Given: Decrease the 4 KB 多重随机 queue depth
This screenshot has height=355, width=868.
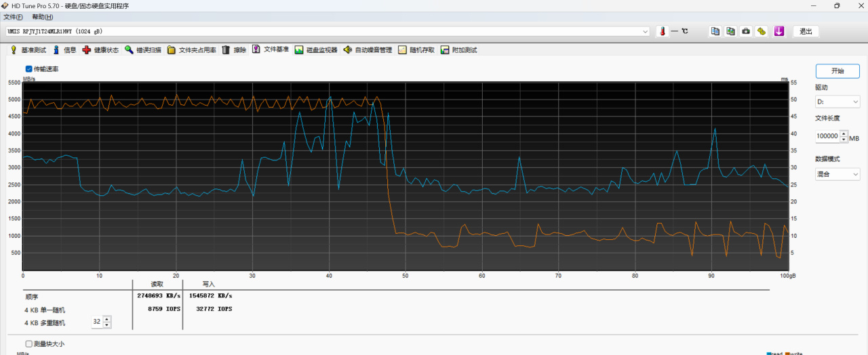Looking at the screenshot, I should pos(106,325).
